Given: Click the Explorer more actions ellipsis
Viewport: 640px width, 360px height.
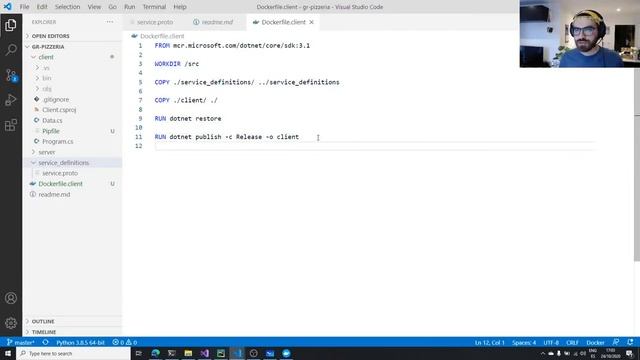Looking at the screenshot, I should (110, 22).
